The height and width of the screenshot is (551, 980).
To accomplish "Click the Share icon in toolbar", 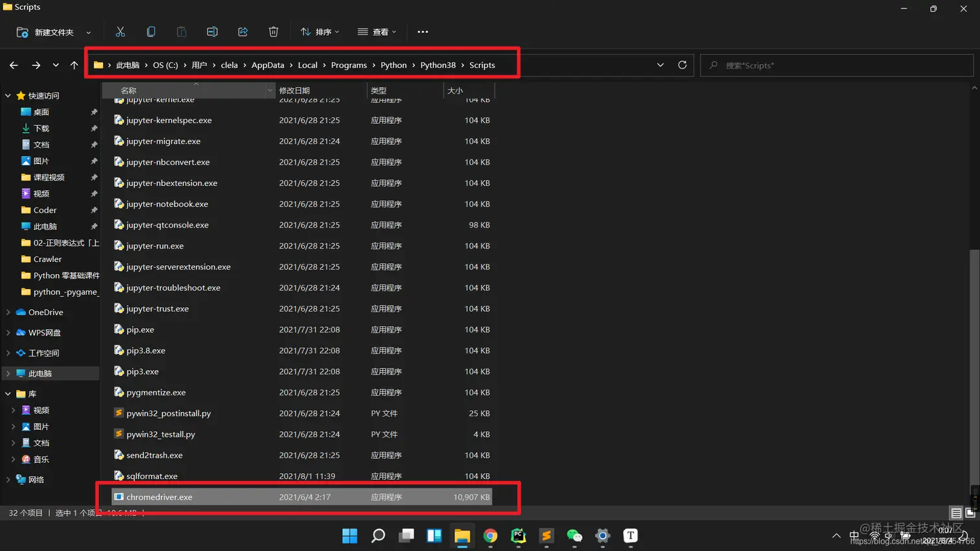I will 242,32.
